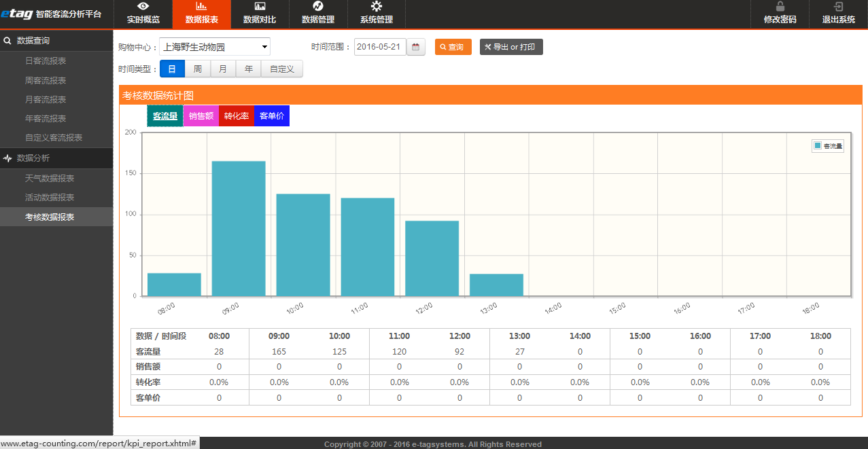Click the 退出系统 logout icon
The height and width of the screenshot is (449, 868).
tap(839, 6)
